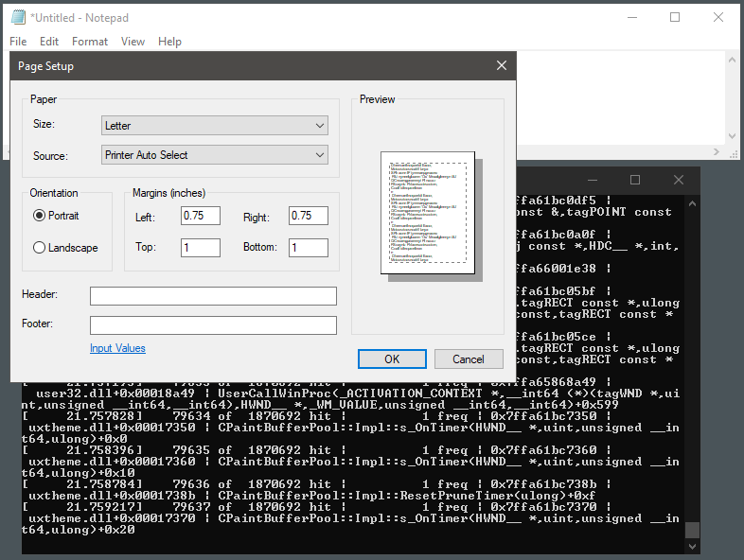The height and width of the screenshot is (560, 744).
Task: Open the Input Values link
Action: [x=117, y=348]
